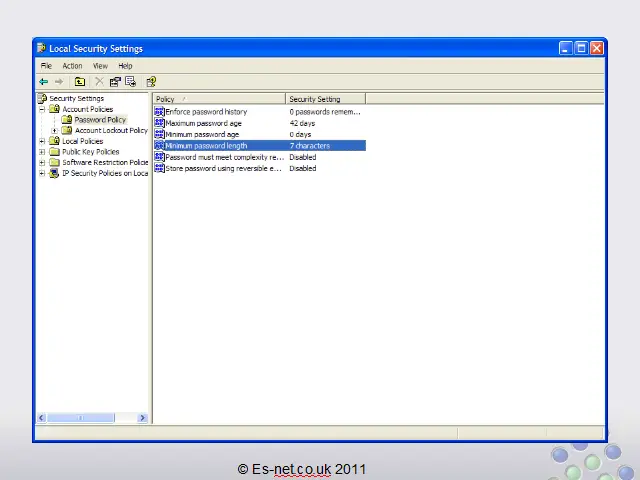
Task: Click the Maximum password age policy icon
Action: click(x=160, y=123)
